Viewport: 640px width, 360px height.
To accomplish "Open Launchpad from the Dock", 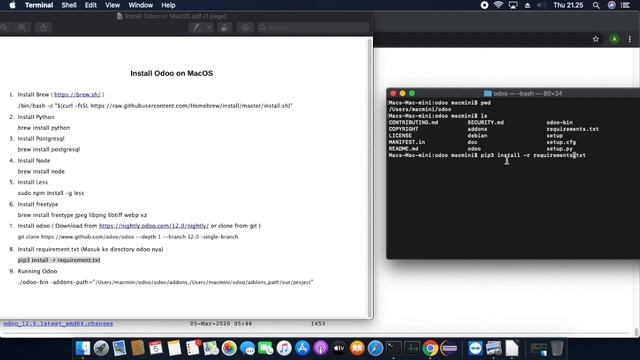I will [x=101, y=348].
